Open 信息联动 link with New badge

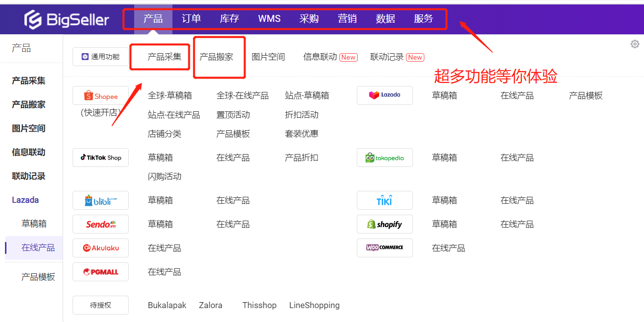pyautogui.click(x=320, y=57)
